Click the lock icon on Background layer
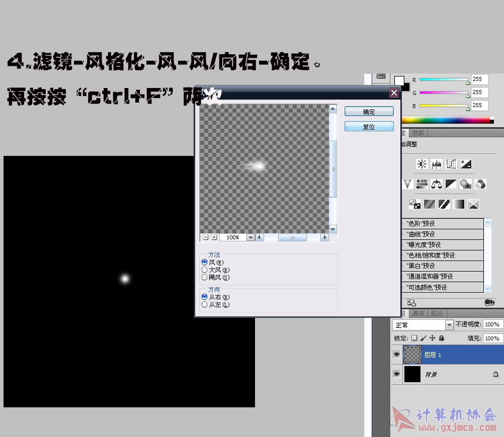Viewport: 504px width, 437px height. coord(495,374)
